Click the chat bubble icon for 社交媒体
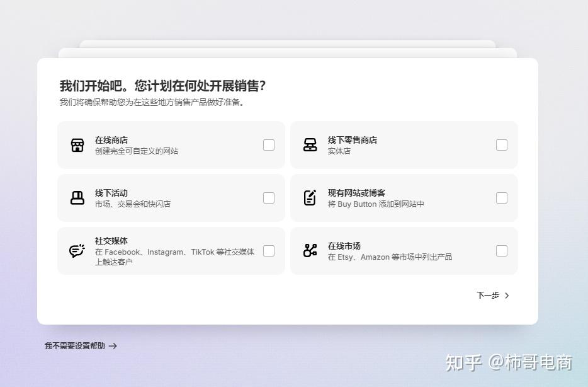Screen dimensions: 588x387 tap(77, 251)
